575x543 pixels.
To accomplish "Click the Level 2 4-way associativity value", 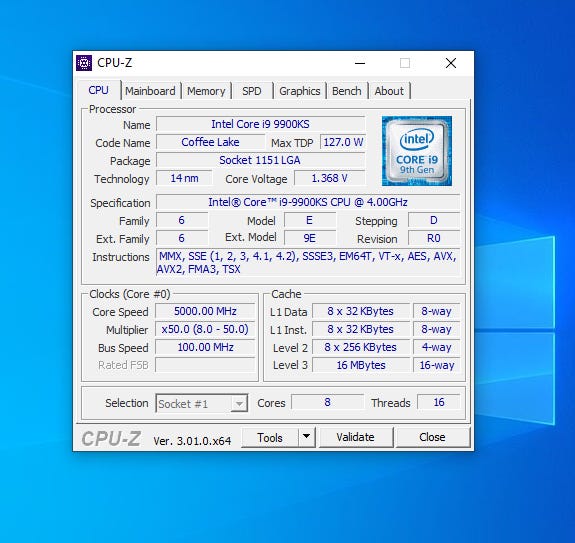I will 436,347.
